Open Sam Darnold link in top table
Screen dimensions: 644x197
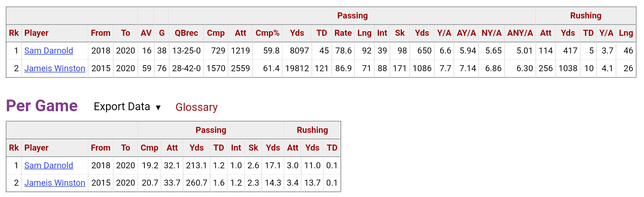point(49,51)
